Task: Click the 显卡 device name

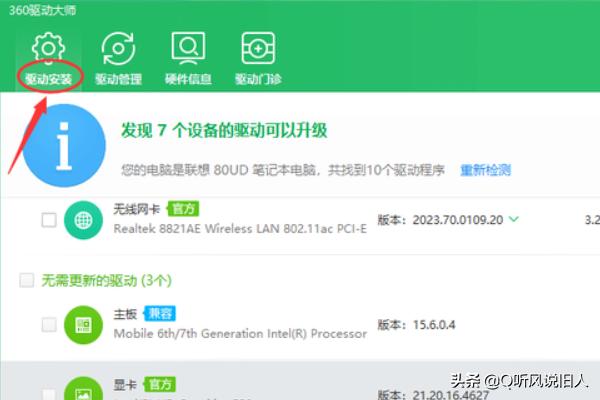Action: [x=125, y=385]
